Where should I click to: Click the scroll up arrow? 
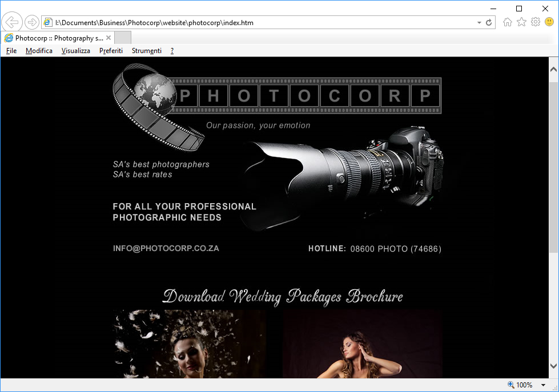[553, 69]
